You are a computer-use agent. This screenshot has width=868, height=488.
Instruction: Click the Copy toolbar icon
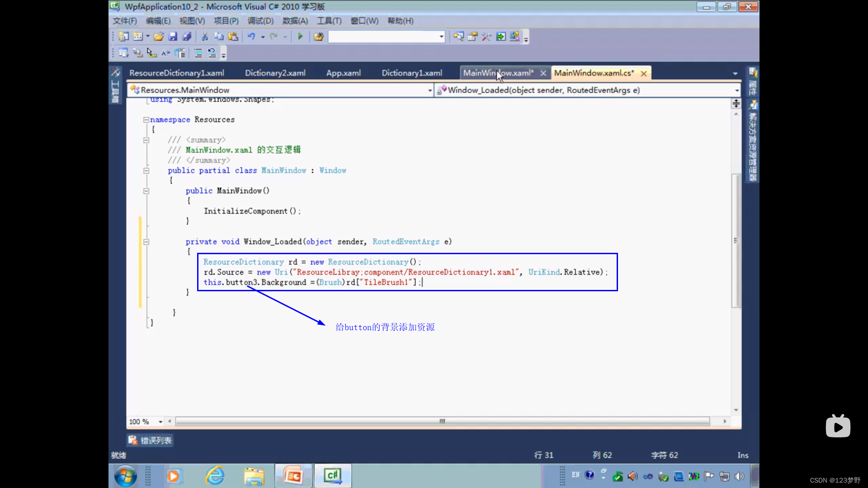point(219,37)
